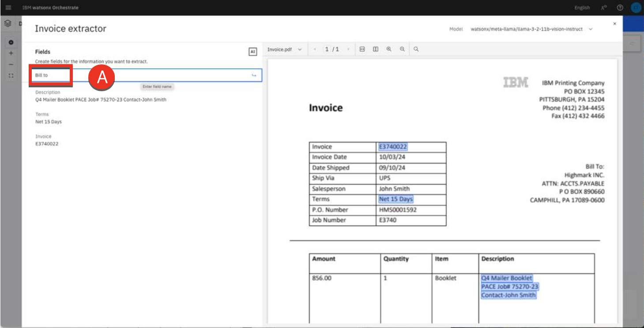Click the user avatar in top bar
644x328 pixels.
(636, 8)
